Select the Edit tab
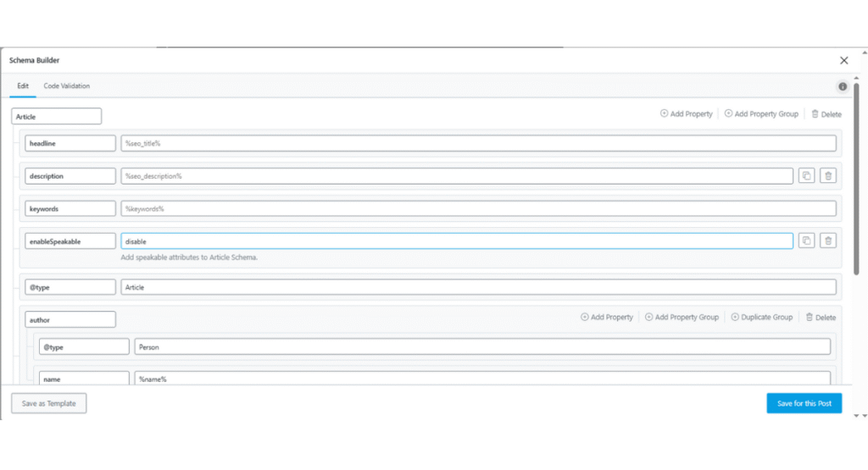 click(23, 86)
